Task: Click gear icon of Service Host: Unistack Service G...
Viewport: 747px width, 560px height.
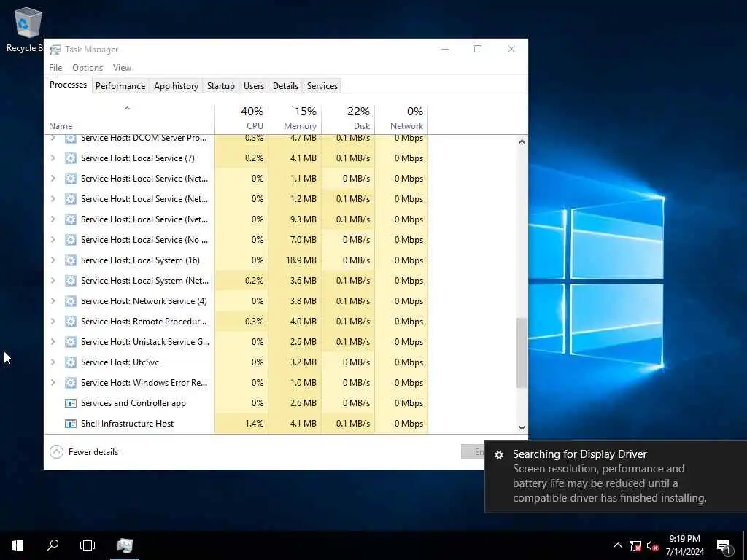Action: pyautogui.click(x=71, y=342)
